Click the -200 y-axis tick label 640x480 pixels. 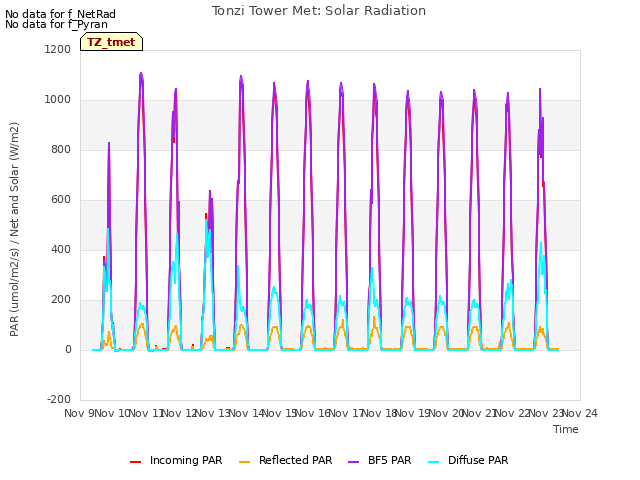(x=59, y=399)
